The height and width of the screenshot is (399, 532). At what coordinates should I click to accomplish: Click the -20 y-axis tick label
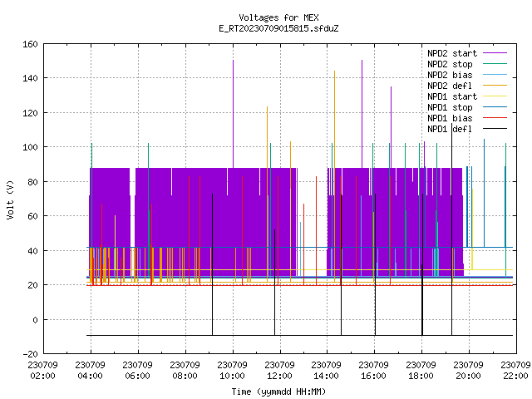[x=30, y=354]
